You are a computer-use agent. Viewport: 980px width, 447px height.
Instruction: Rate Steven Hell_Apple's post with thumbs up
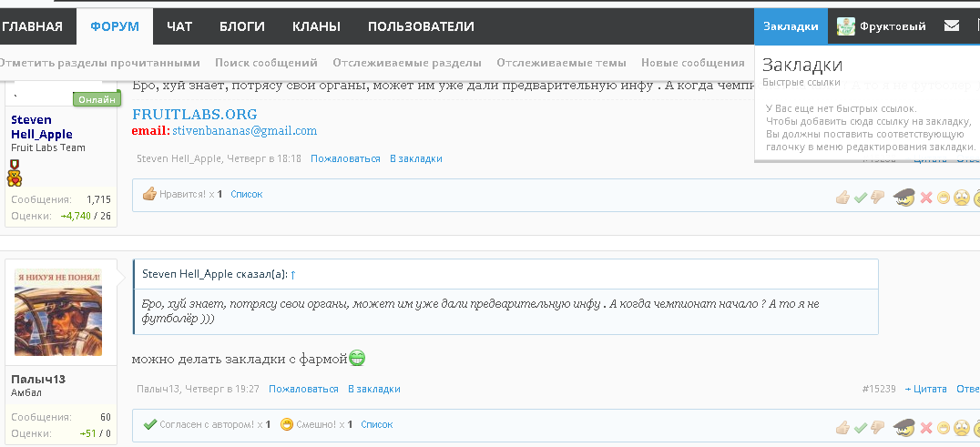point(842,198)
